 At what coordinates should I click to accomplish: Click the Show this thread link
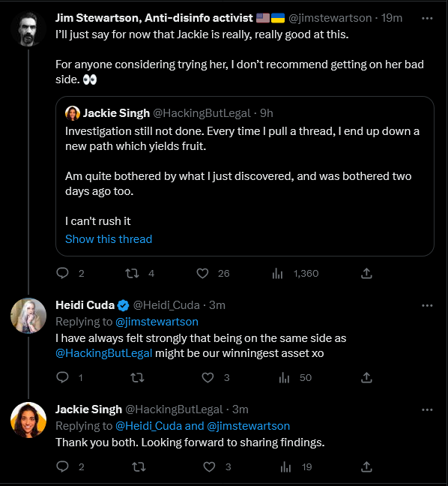[109, 239]
